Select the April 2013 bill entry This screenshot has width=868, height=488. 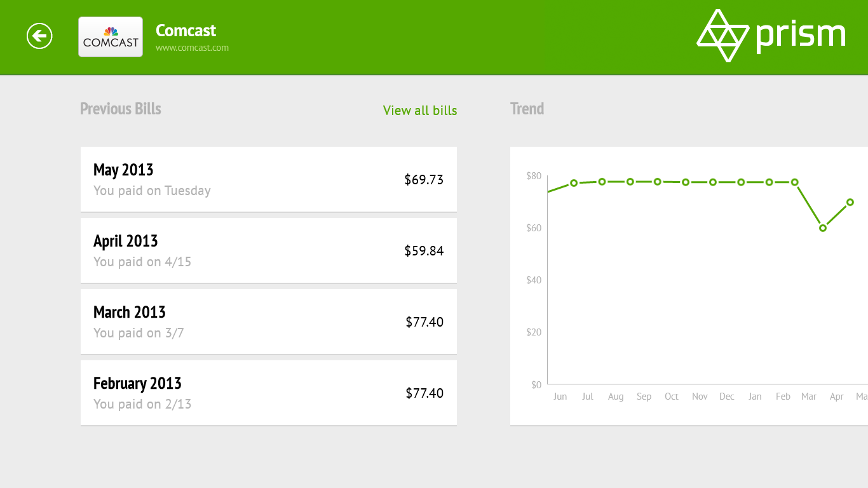(268, 250)
